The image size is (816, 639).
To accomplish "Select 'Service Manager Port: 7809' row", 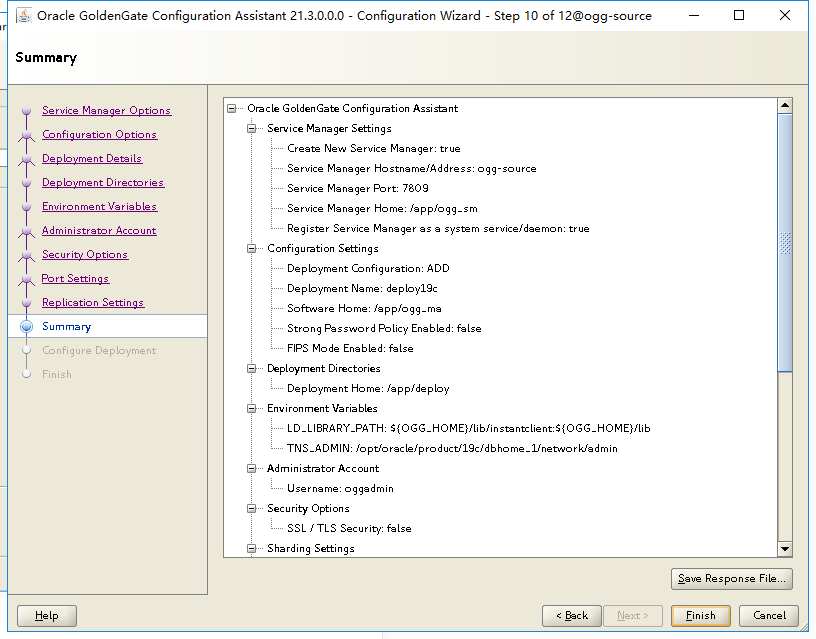I will tap(358, 188).
